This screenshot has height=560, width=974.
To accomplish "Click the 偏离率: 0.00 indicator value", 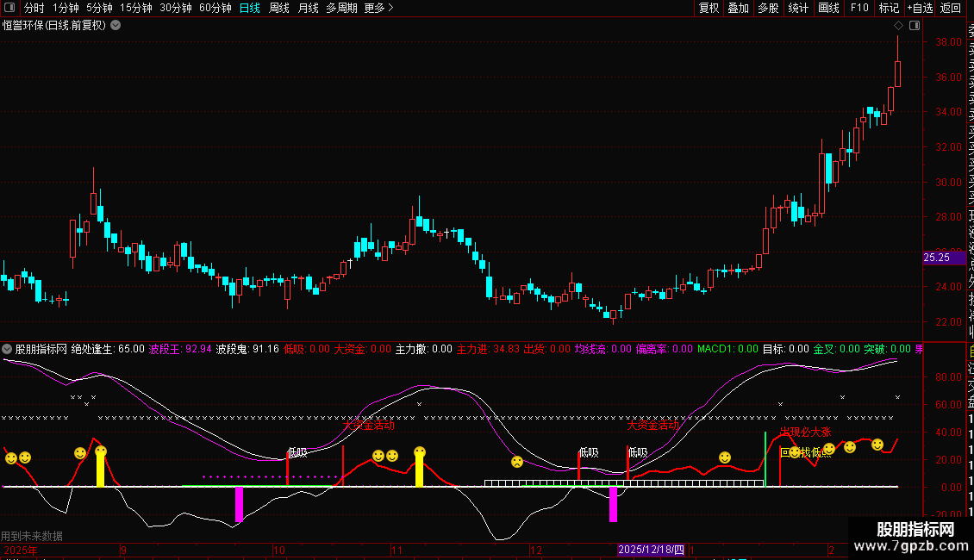I will pyautogui.click(x=664, y=349).
